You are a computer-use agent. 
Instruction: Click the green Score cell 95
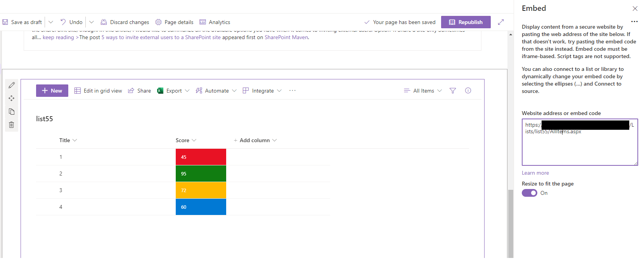click(201, 174)
